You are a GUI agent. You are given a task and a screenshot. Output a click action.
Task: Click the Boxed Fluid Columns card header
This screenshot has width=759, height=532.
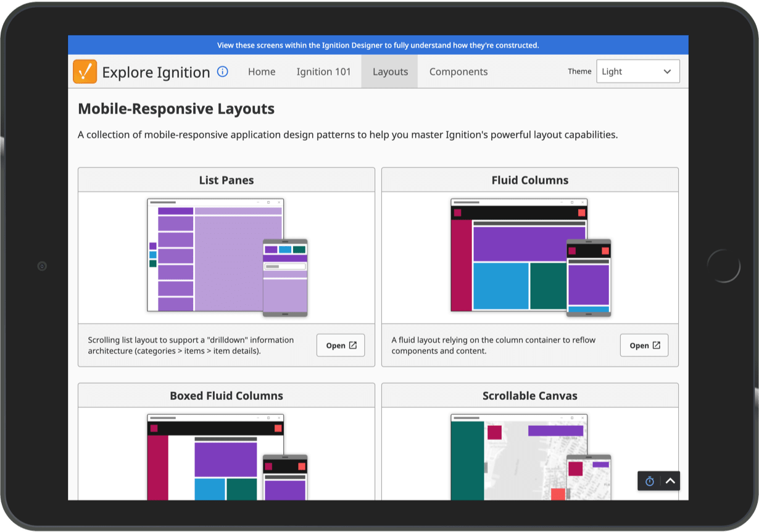point(226,396)
